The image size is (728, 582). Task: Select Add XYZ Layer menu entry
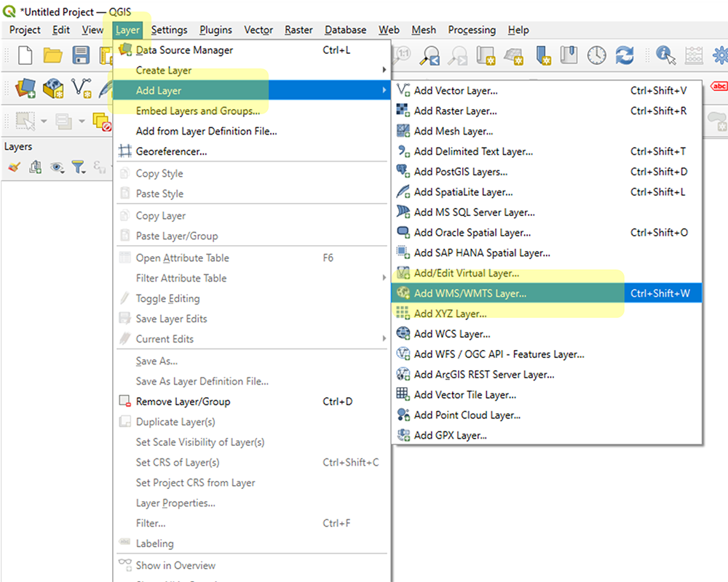coord(450,314)
